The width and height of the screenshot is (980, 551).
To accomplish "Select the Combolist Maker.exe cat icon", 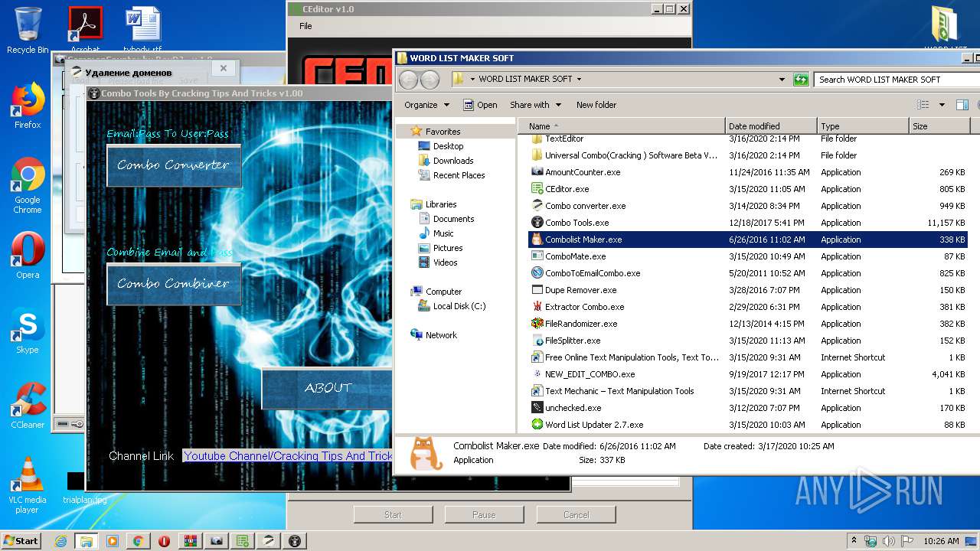I will tap(537, 240).
